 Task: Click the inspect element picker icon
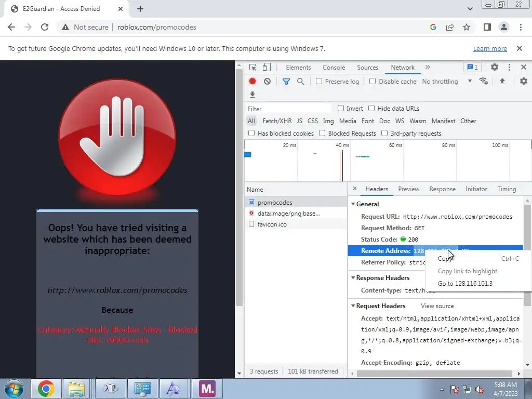[x=252, y=67]
